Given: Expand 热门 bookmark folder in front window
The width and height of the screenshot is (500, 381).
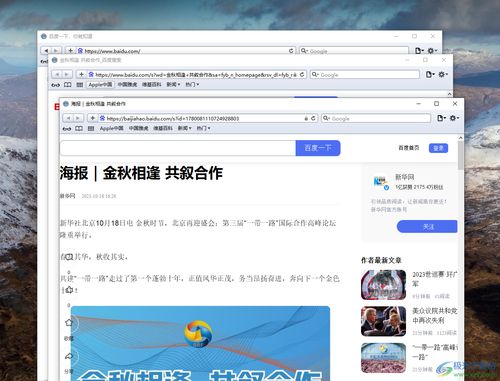Looking at the screenshot, I should [203, 128].
